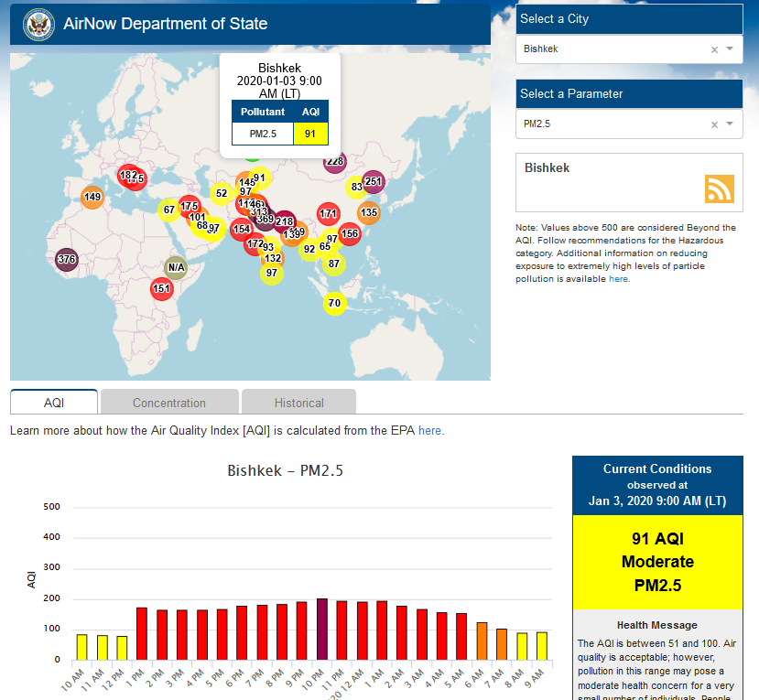Select the yellow 70 map marker
This screenshot has height=700, width=759.
(x=334, y=304)
